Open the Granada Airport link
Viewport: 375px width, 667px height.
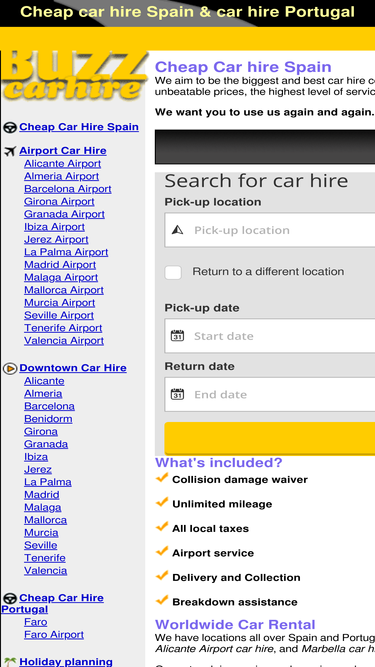click(x=64, y=214)
